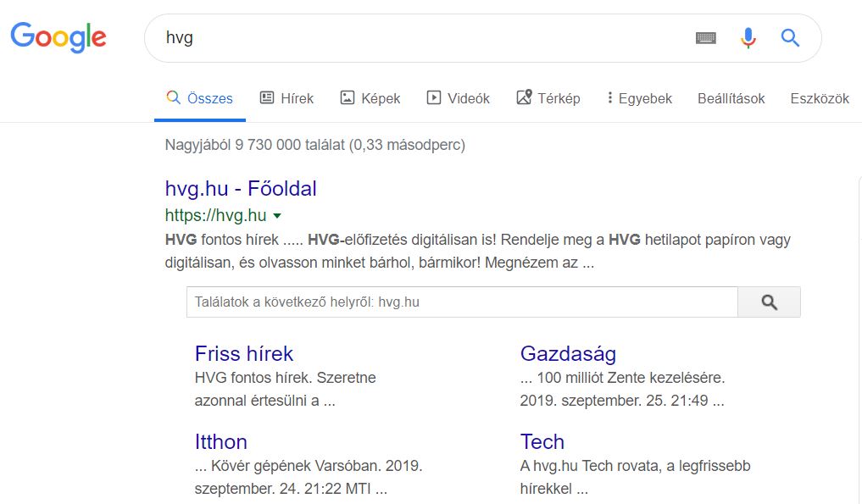Open the Itthon sitelink

pos(221,442)
